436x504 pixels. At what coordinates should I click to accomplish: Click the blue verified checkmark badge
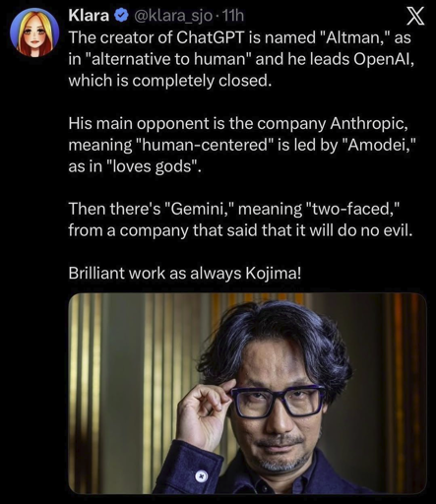[x=121, y=16]
